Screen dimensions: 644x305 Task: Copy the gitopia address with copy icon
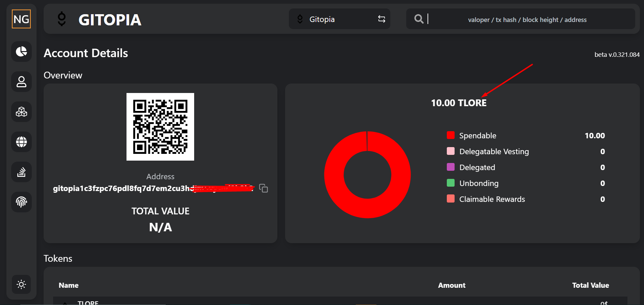[x=263, y=188]
